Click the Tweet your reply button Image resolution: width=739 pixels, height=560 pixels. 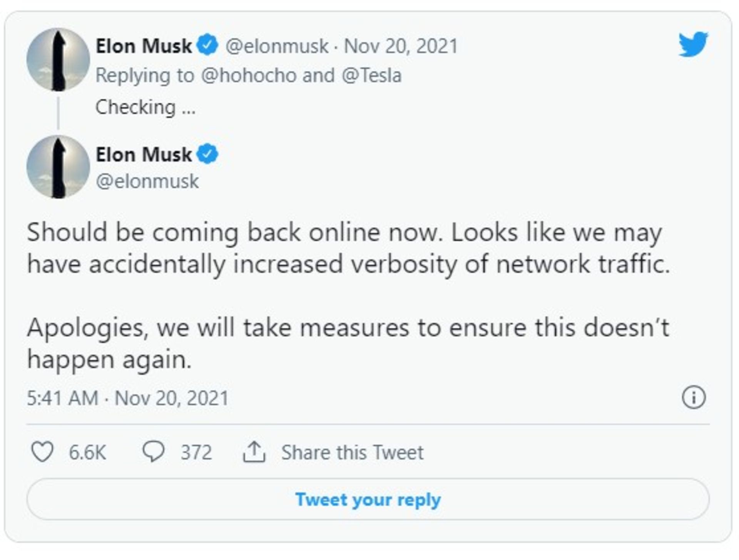tap(369, 499)
